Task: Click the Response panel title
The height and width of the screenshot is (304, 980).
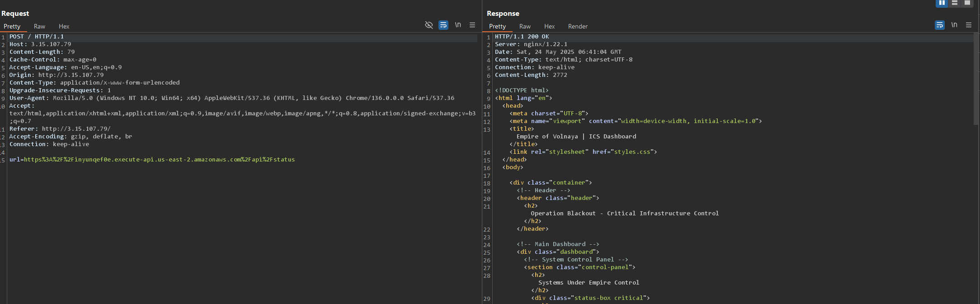Action: 503,14
